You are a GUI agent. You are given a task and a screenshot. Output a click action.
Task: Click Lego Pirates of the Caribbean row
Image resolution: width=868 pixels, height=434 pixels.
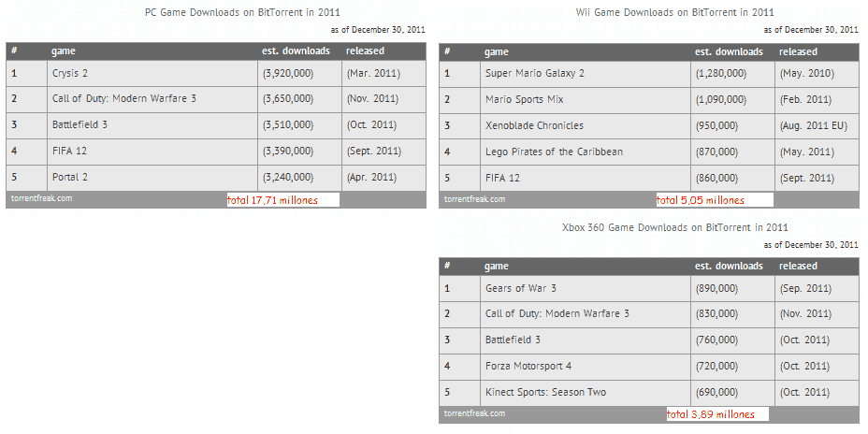coord(649,152)
